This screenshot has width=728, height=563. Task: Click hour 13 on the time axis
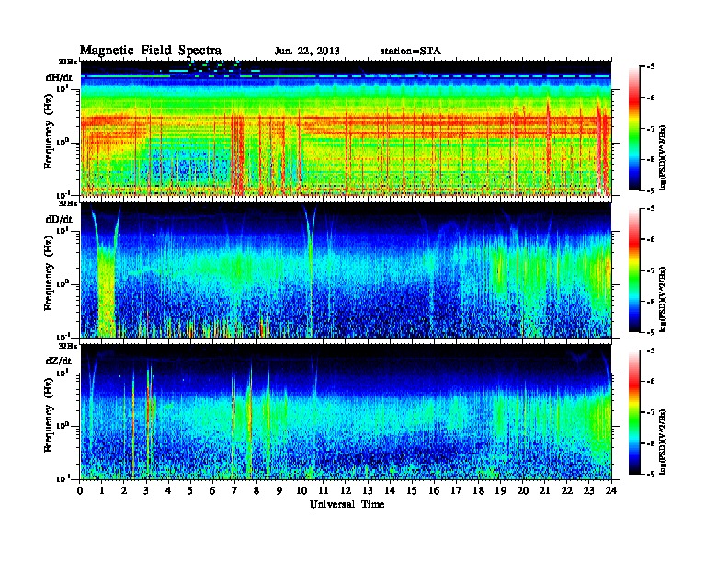click(x=368, y=490)
